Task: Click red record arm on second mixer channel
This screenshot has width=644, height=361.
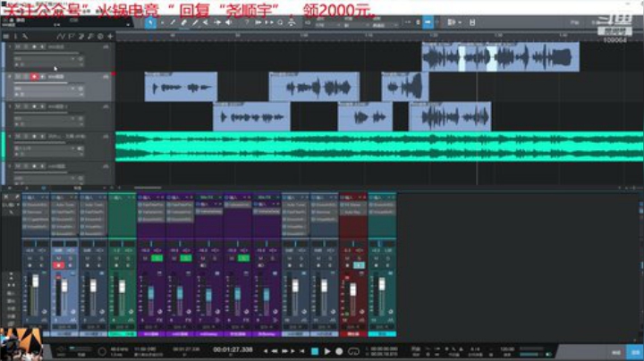Action: (x=58, y=265)
